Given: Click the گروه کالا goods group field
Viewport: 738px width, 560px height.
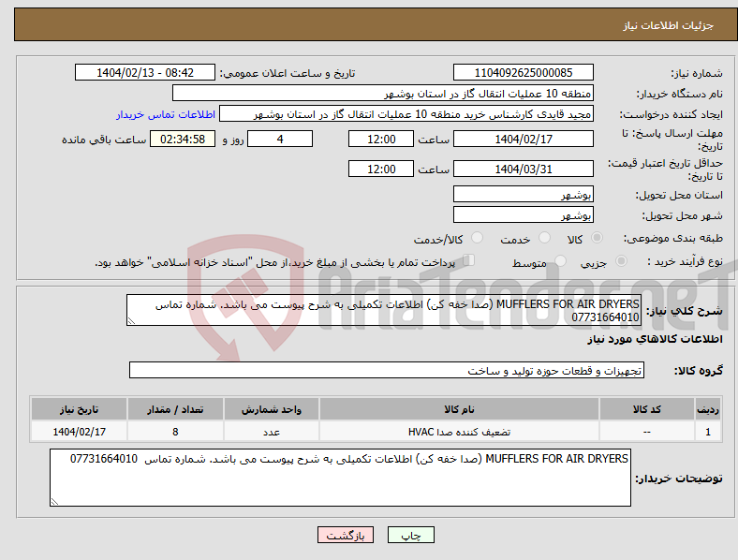Looking at the screenshot, I should point(387,370).
